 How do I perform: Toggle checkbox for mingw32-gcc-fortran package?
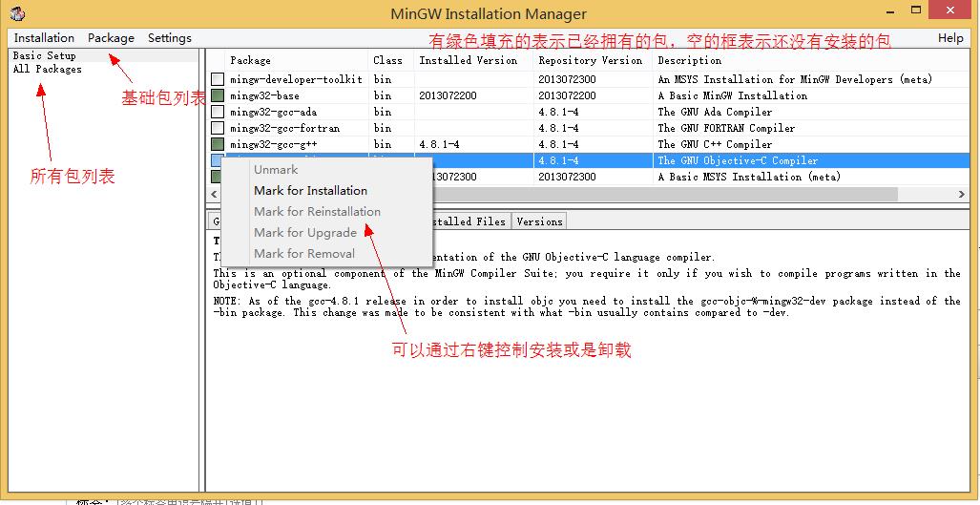click(217, 128)
